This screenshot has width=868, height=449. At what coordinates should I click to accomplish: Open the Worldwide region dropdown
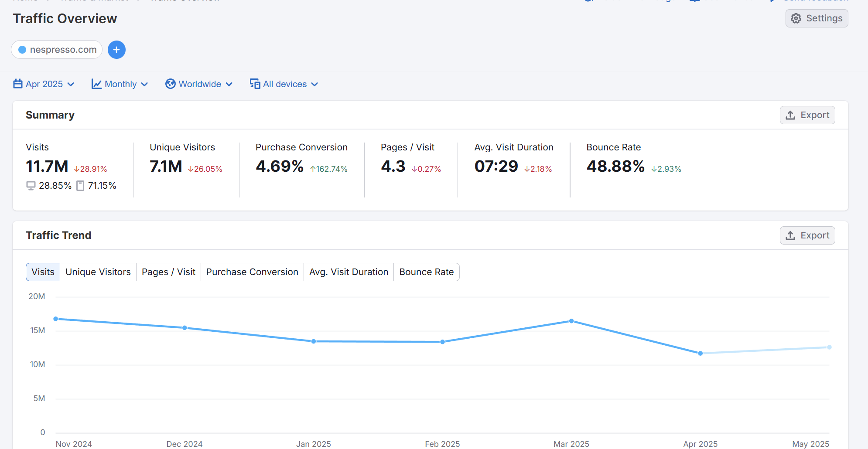pos(200,84)
